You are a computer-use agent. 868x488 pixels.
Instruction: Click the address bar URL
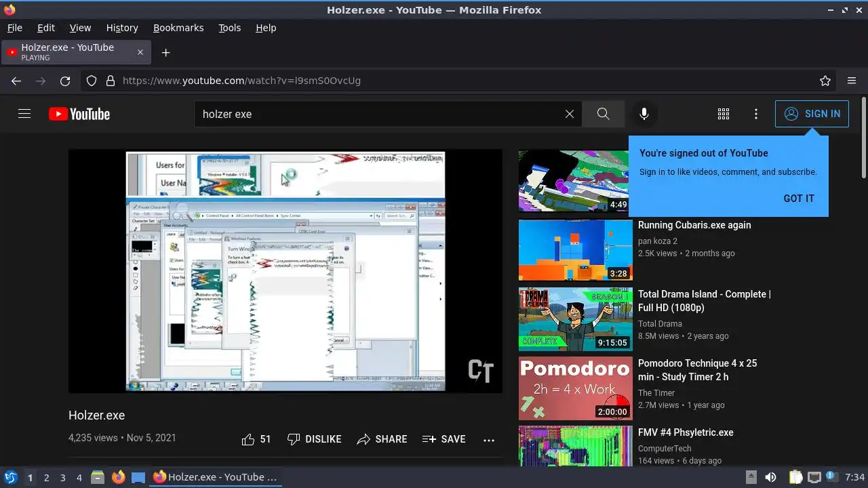pyautogui.click(x=241, y=81)
